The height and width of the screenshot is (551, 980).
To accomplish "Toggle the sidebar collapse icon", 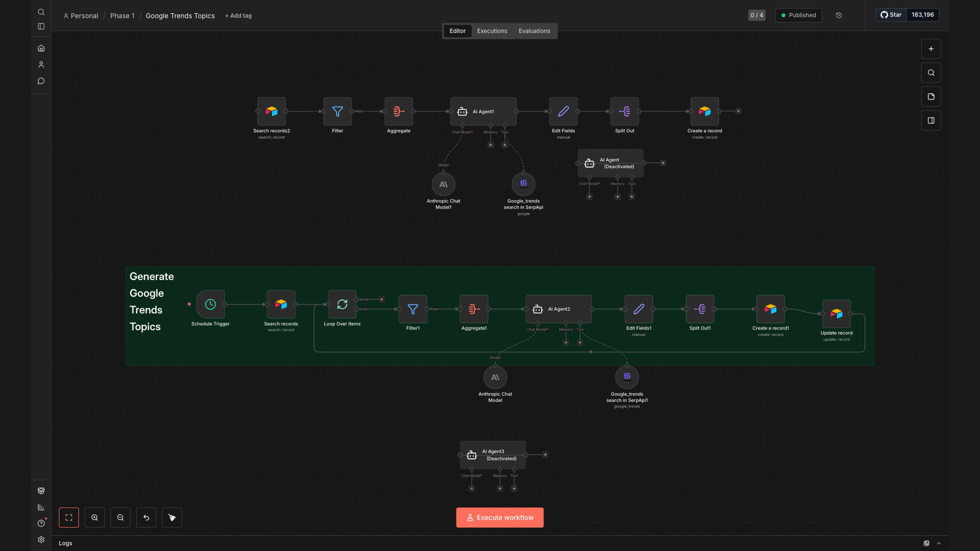I will 41,27.
